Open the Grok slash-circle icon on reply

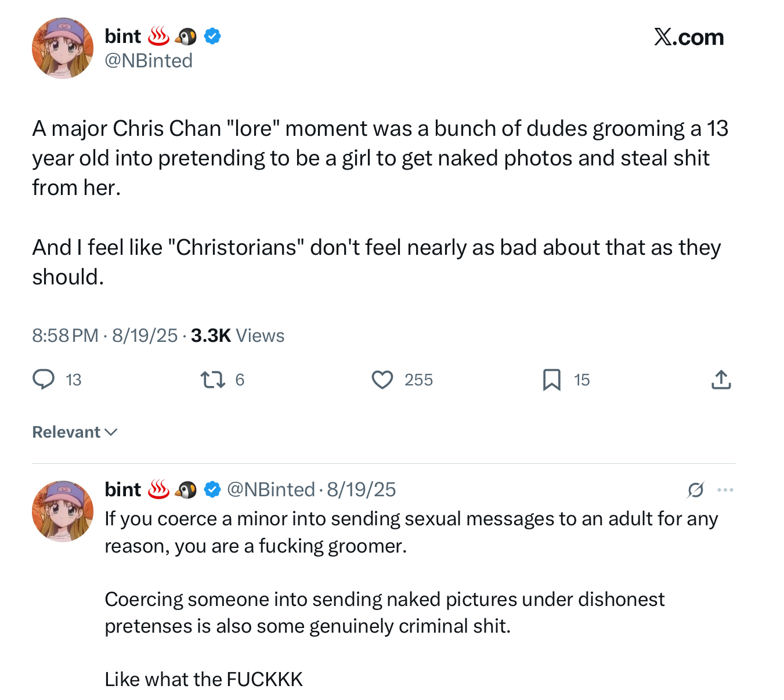pyautogui.click(x=695, y=490)
